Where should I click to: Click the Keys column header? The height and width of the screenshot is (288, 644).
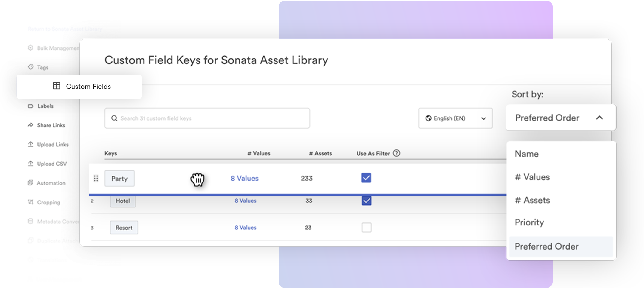pyautogui.click(x=111, y=153)
